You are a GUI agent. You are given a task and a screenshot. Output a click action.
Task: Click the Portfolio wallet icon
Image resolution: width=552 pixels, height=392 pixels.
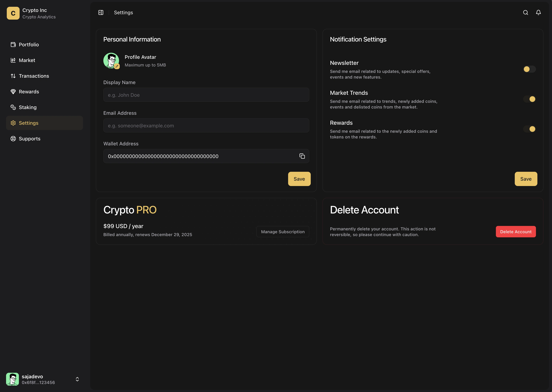pos(13,45)
